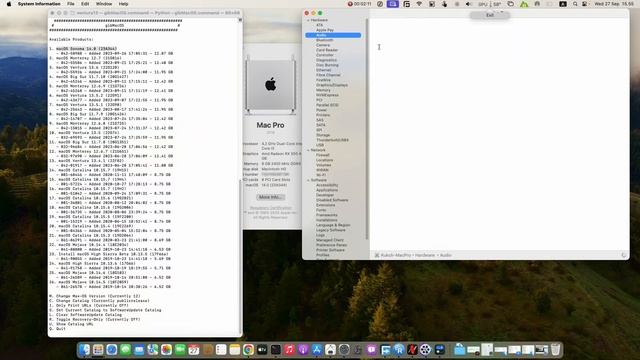The height and width of the screenshot is (360, 640).
Task: Open Messages from the dock
Action: pos(125,350)
